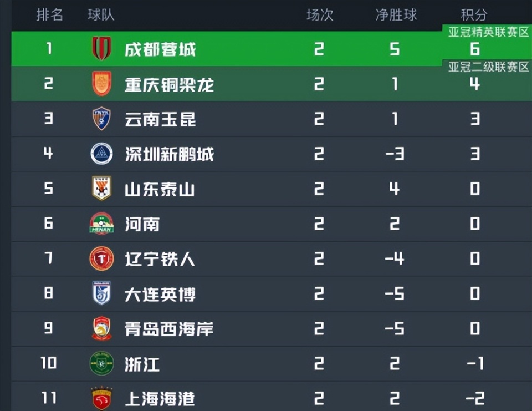Click the 上海海港 club logo

coord(101,398)
